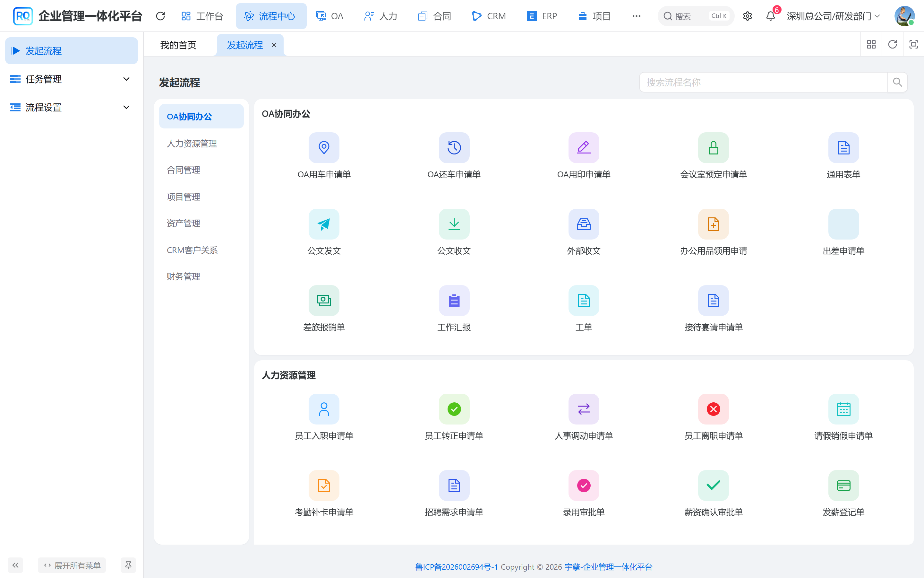The height and width of the screenshot is (578, 924).
Task: Open the OA用车申请单 process icon
Action: coord(324,148)
